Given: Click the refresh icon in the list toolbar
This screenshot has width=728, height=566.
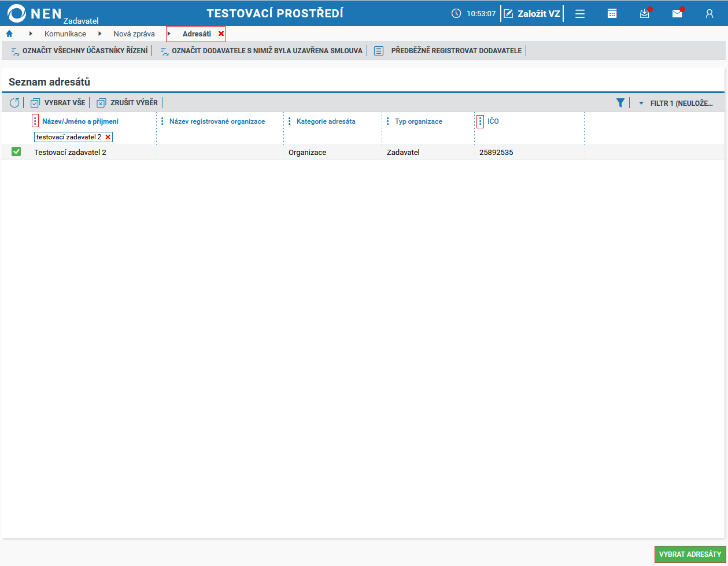Looking at the screenshot, I should pos(14,102).
